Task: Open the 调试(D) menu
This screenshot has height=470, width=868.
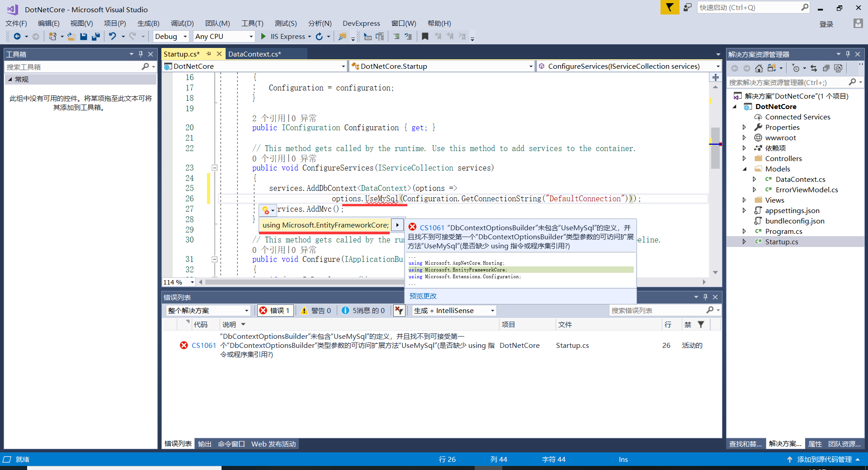Action: pyautogui.click(x=182, y=23)
